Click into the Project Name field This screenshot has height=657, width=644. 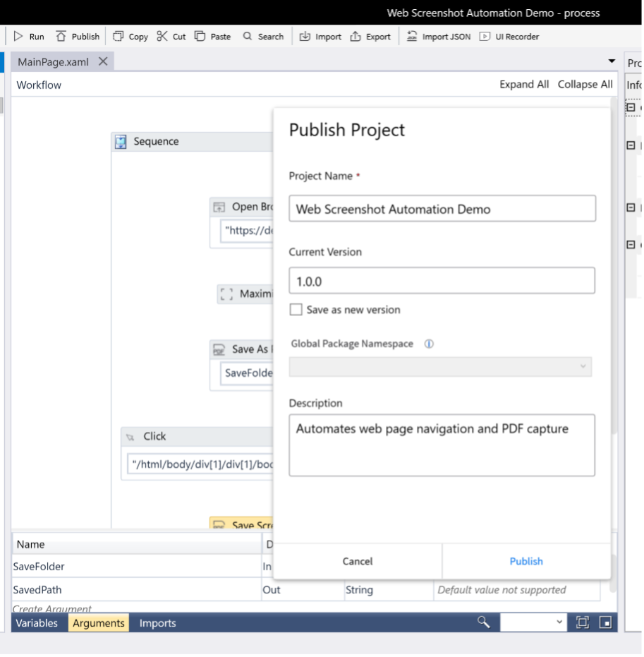click(442, 209)
